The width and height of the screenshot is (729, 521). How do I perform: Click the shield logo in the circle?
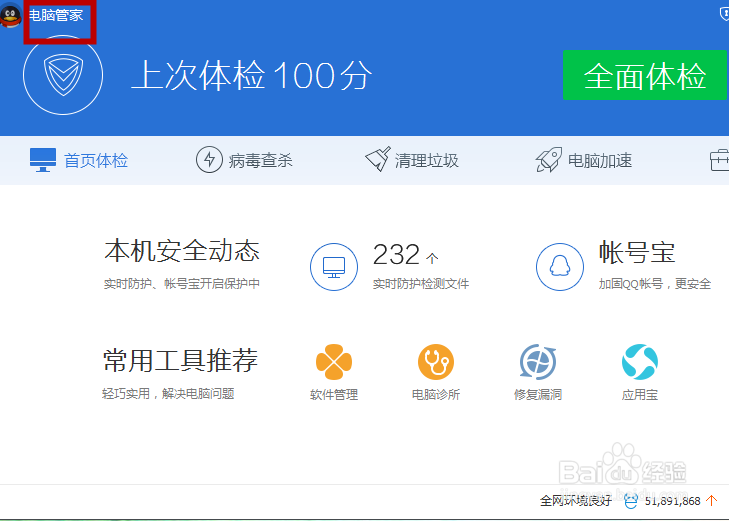tap(63, 75)
